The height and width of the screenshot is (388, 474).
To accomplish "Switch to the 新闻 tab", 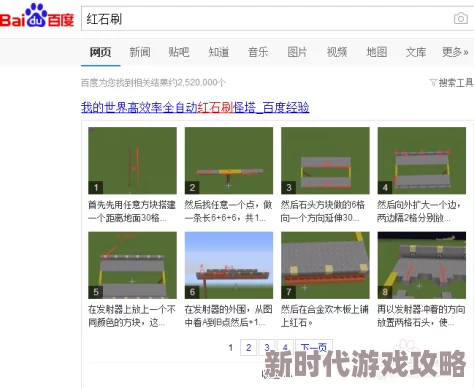I will 140,52.
